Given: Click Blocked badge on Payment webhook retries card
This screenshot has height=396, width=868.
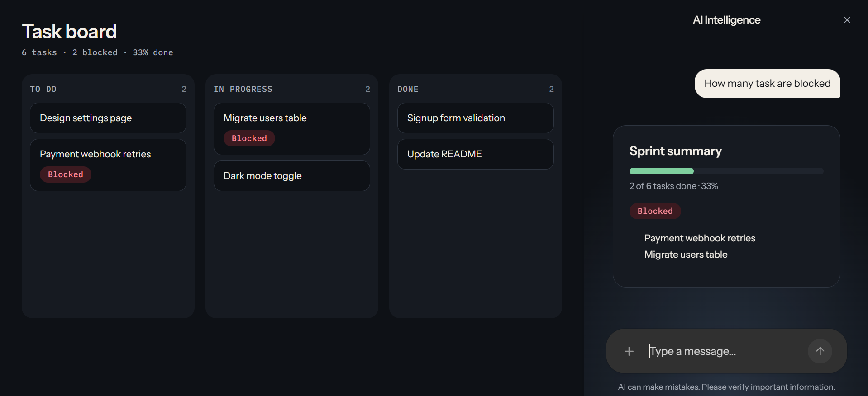Looking at the screenshot, I should pyautogui.click(x=66, y=174).
